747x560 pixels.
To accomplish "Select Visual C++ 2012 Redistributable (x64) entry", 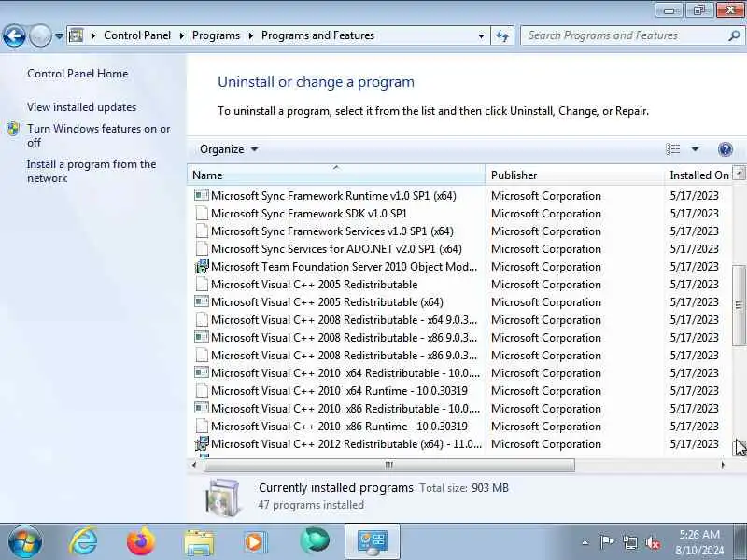I will click(346, 444).
